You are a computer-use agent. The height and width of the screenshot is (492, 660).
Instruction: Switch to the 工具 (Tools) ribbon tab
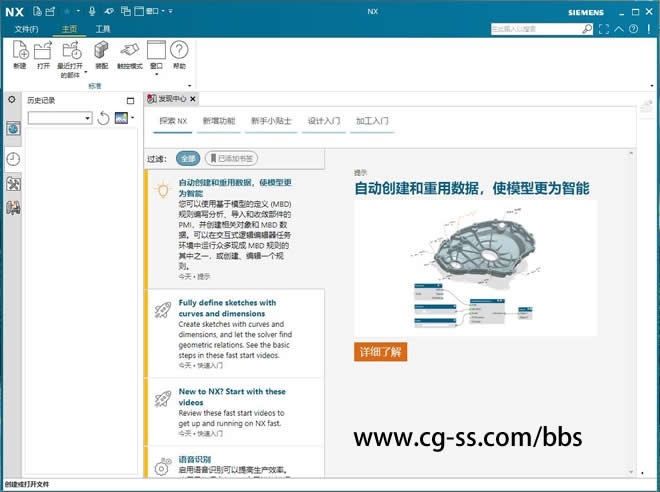(x=103, y=29)
